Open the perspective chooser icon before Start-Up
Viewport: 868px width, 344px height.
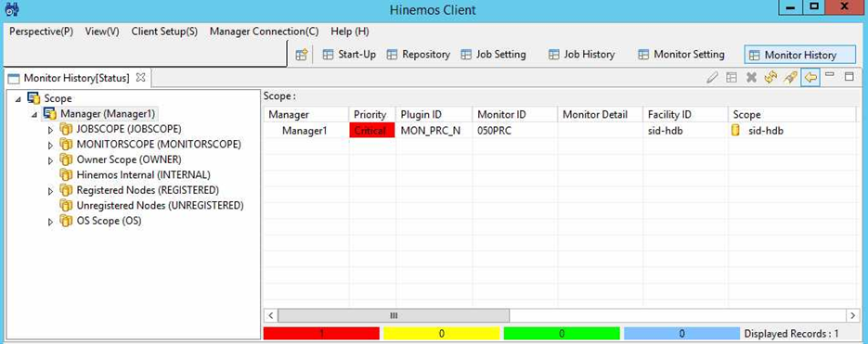[x=301, y=55]
